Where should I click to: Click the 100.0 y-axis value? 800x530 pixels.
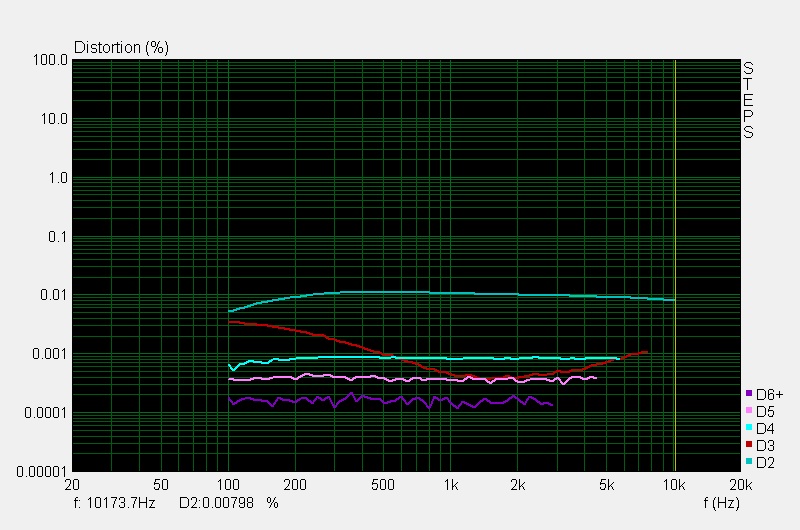click(50, 60)
